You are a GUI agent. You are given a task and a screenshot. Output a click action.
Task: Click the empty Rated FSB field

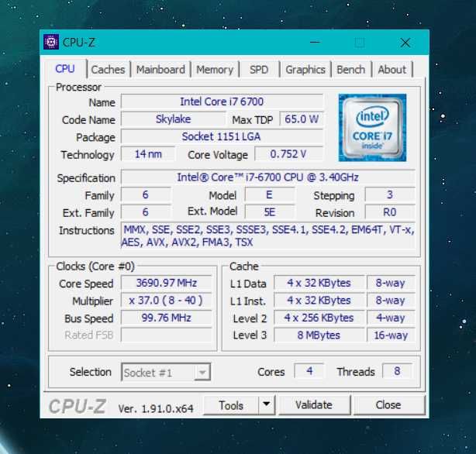point(167,335)
